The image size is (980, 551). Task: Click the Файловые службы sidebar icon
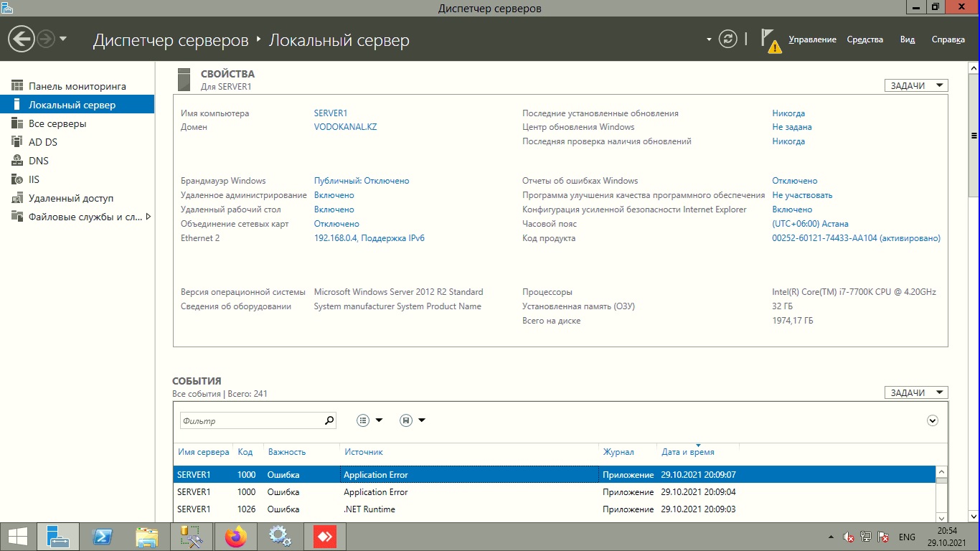[x=17, y=217]
